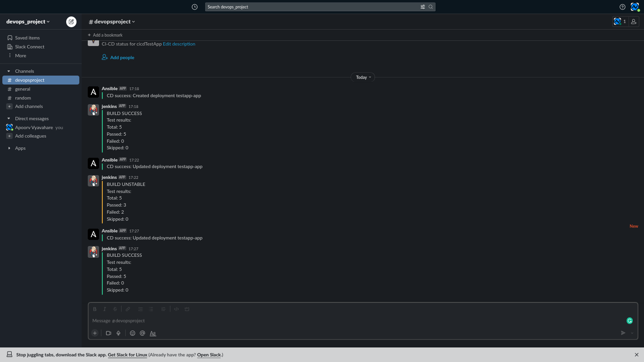This screenshot has height=362, width=644.
Task: Insert inline code formatting
Action: pos(176,309)
